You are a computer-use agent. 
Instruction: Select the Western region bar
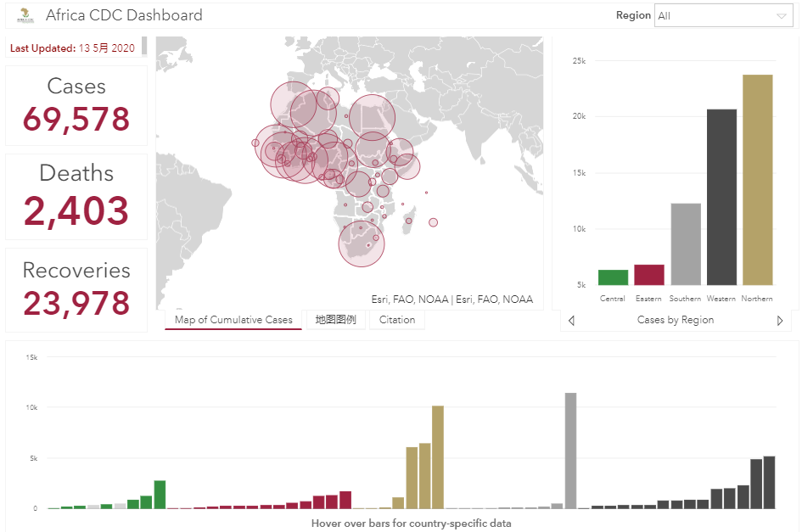tap(721, 197)
